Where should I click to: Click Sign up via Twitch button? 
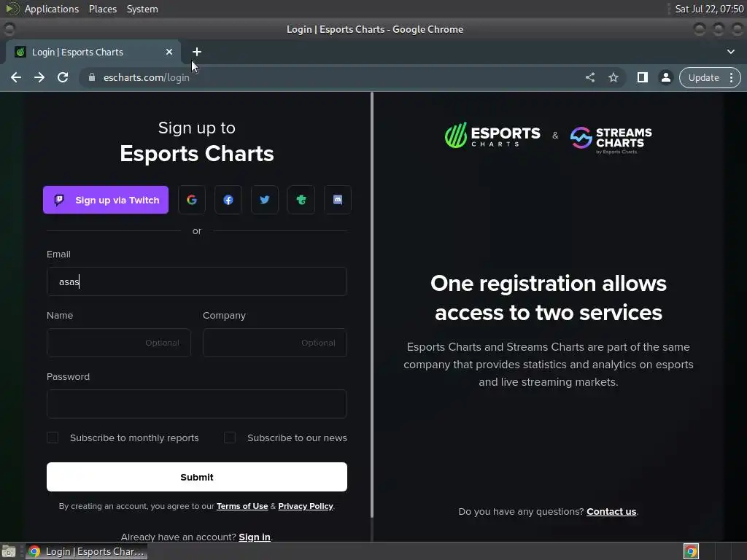point(106,200)
